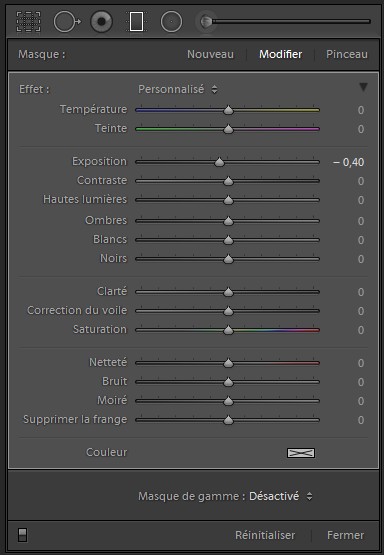Toggle the panel on/off switch at bottom-left
The width and height of the screenshot is (384, 555).
click(23, 535)
